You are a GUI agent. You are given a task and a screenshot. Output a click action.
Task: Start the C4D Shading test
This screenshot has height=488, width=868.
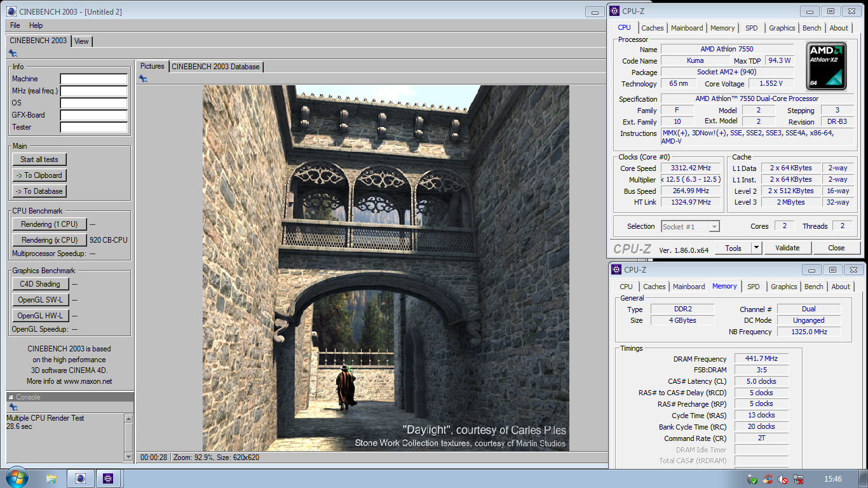pyautogui.click(x=40, y=284)
